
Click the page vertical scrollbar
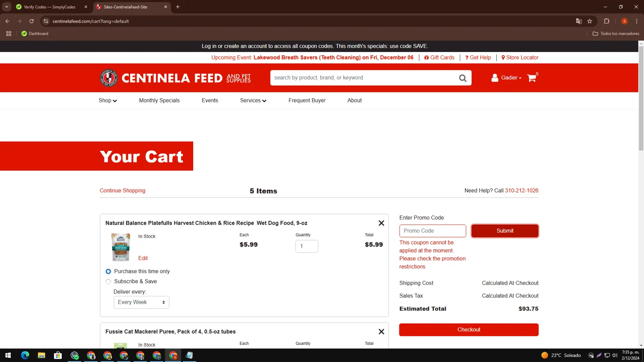pos(641,99)
